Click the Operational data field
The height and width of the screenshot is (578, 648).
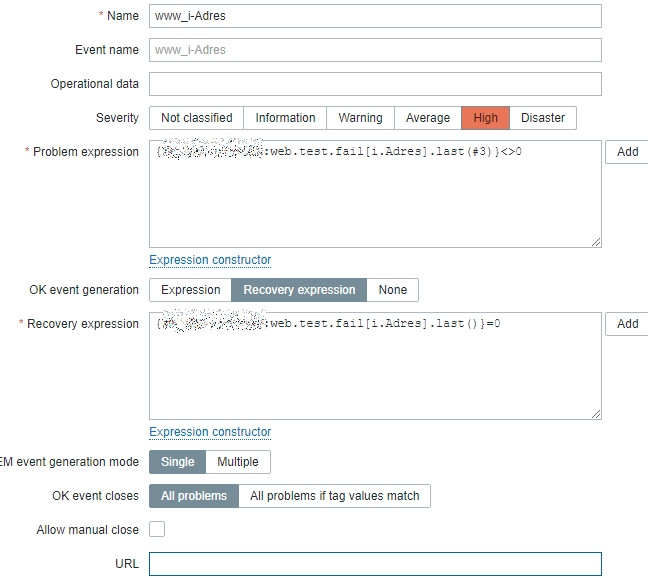point(375,84)
